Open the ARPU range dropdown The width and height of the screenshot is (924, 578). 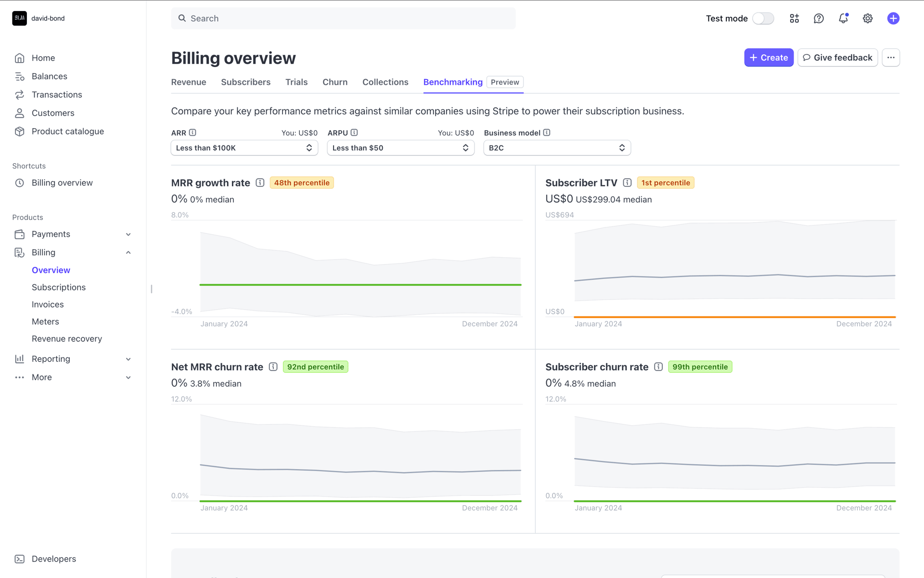[401, 148]
